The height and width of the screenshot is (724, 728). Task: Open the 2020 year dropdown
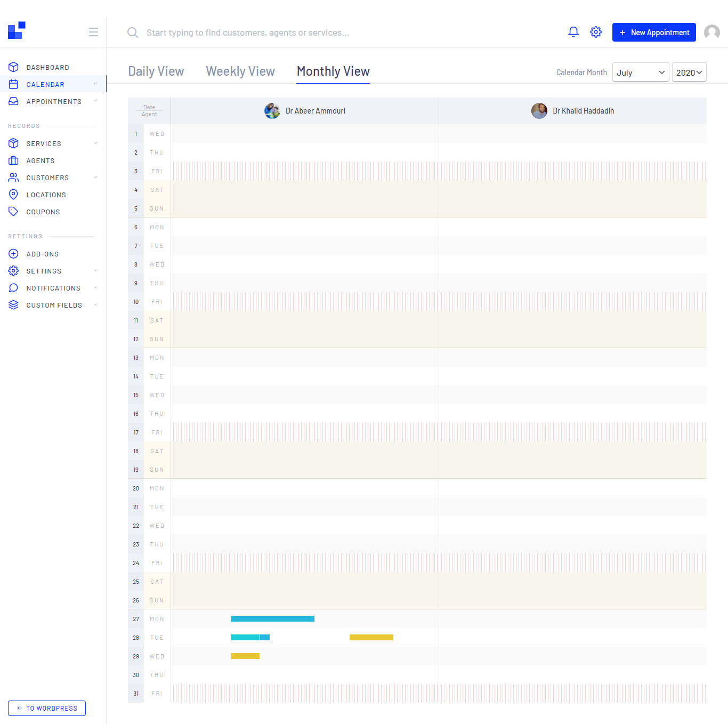click(x=689, y=72)
